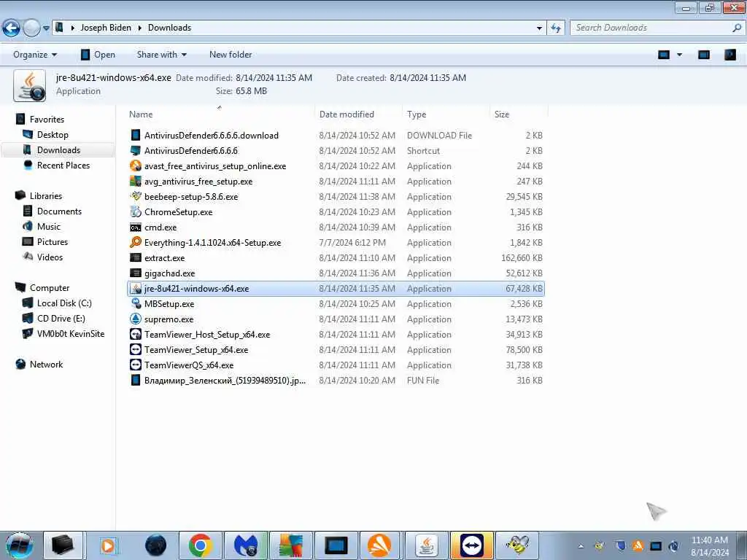Click the Downloads breadcrumb in address bar

[x=169, y=28]
